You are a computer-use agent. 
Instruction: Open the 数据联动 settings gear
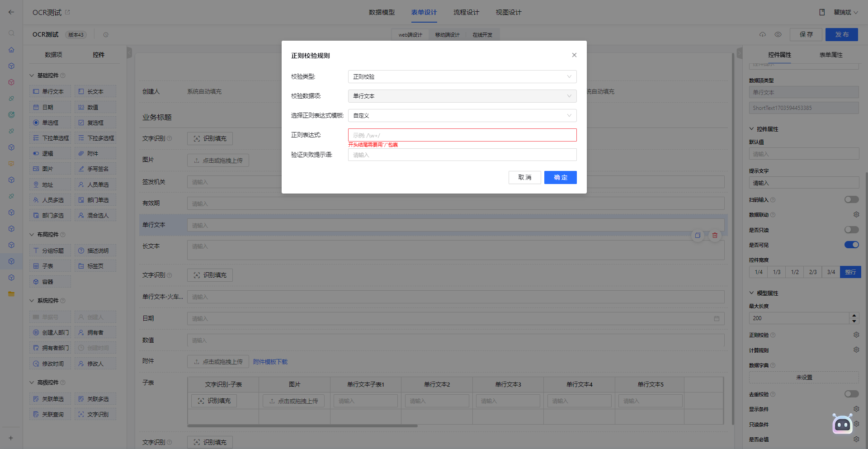856,215
